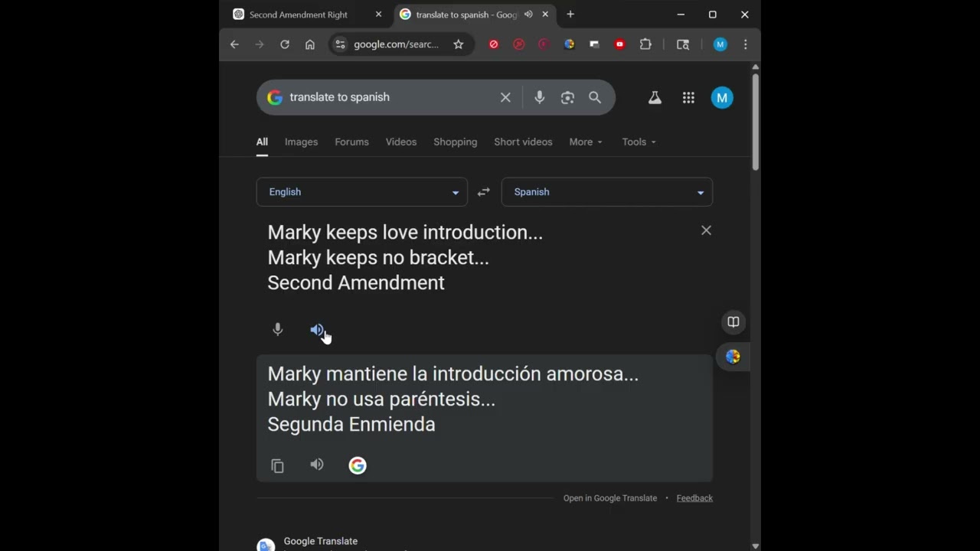Expand the More search filters
980x551 pixels.
point(586,142)
